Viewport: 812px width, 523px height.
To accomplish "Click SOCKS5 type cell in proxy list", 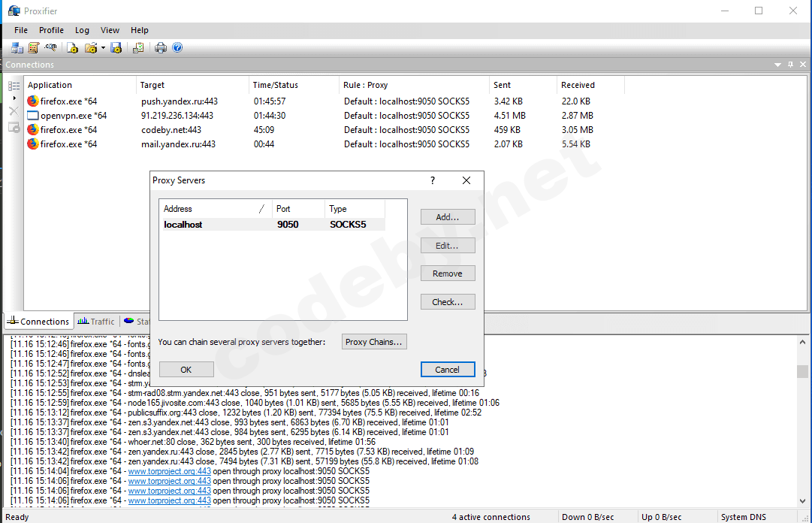I will click(348, 224).
